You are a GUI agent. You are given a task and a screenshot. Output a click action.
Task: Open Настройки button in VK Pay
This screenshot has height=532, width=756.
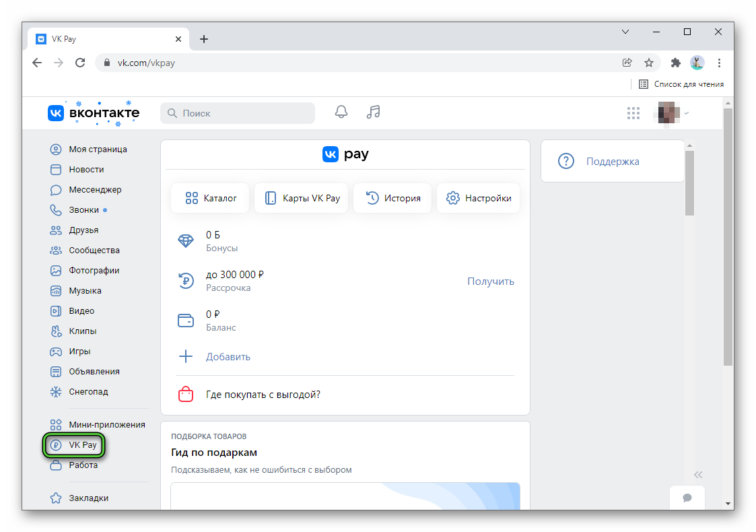pyautogui.click(x=479, y=198)
